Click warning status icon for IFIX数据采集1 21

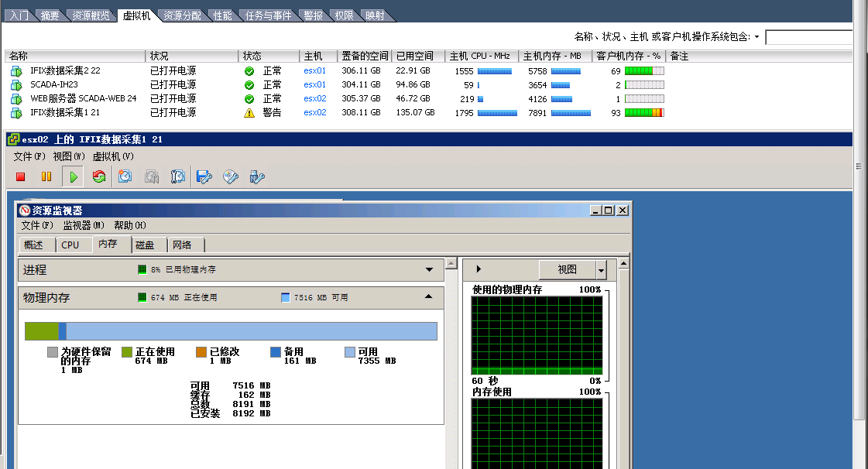pos(249,113)
